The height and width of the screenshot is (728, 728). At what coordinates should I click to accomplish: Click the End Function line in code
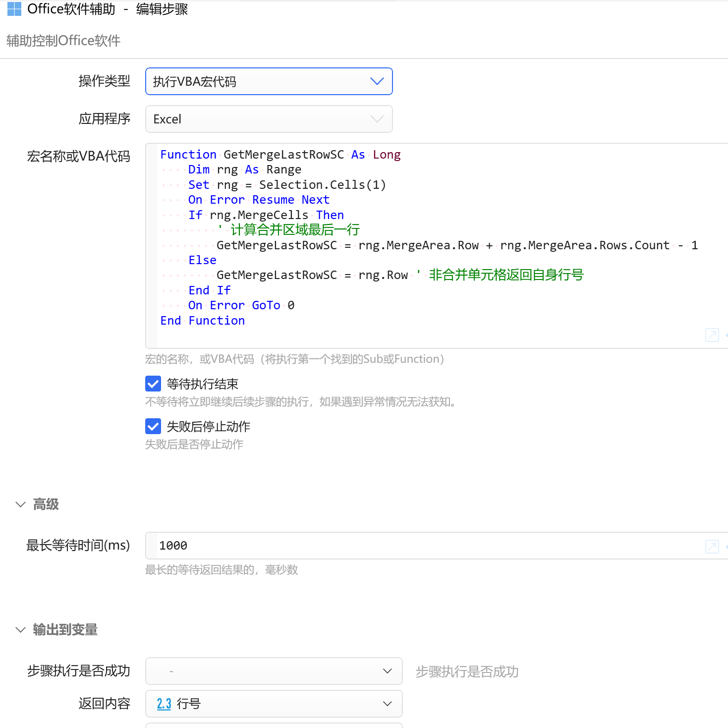pos(202,321)
